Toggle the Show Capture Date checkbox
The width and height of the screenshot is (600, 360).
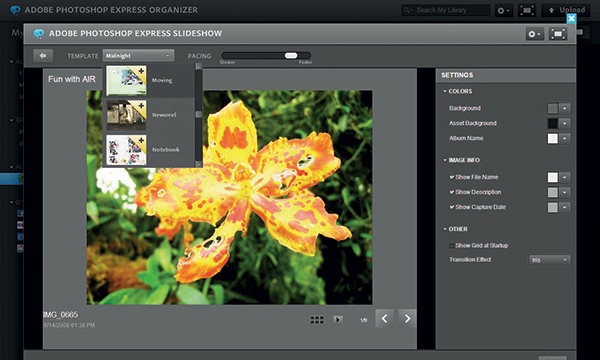452,207
